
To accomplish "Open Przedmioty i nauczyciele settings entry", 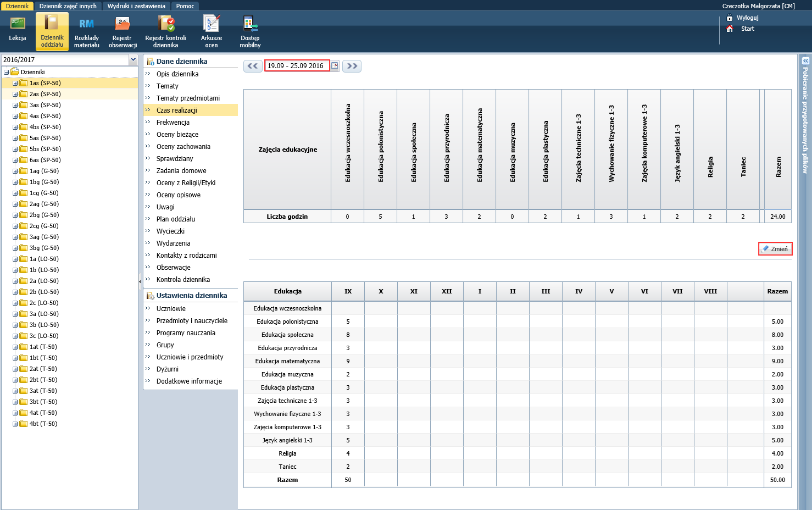I will click(x=192, y=321).
